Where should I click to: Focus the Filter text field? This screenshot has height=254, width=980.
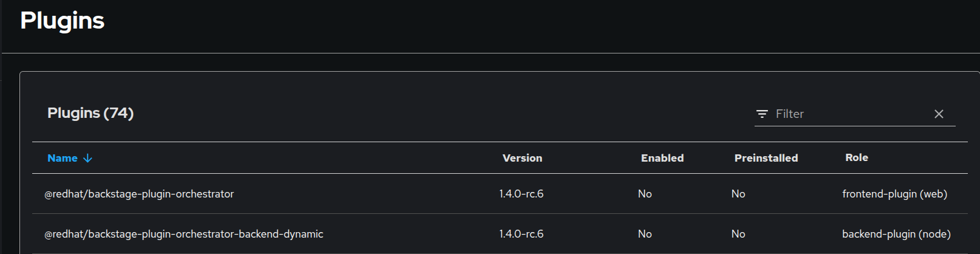coord(851,114)
